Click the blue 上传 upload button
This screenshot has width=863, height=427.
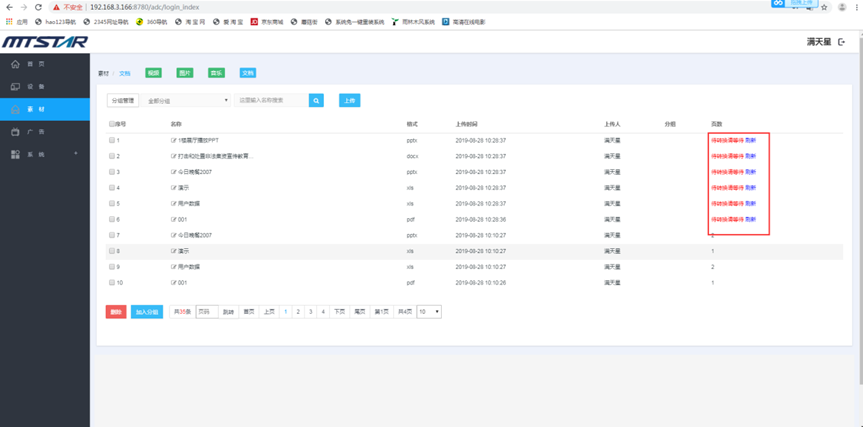click(349, 100)
